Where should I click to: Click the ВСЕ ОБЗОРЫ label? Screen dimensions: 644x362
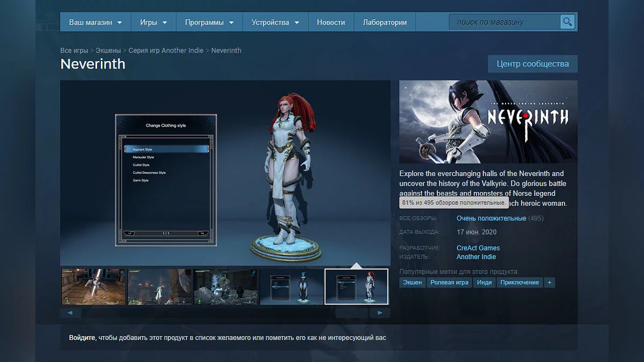click(x=419, y=219)
